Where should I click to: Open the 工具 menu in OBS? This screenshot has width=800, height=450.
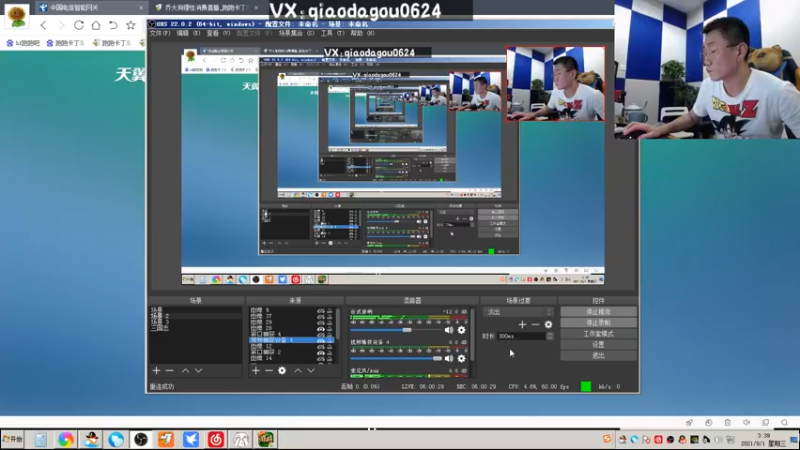[x=333, y=33]
